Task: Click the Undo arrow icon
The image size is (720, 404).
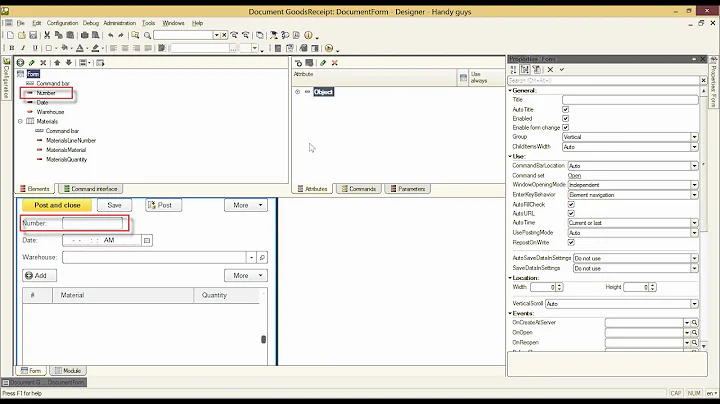Action: coord(111,35)
